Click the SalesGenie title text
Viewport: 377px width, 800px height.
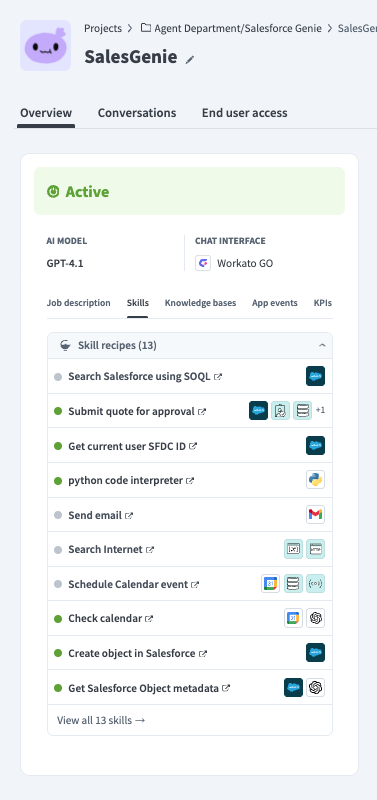(x=131, y=57)
